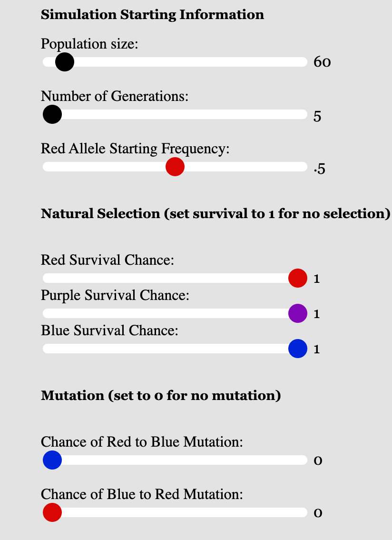The height and width of the screenshot is (540, 392).
Task: Select the Red to Blue Mutation handle
Action: point(52,460)
